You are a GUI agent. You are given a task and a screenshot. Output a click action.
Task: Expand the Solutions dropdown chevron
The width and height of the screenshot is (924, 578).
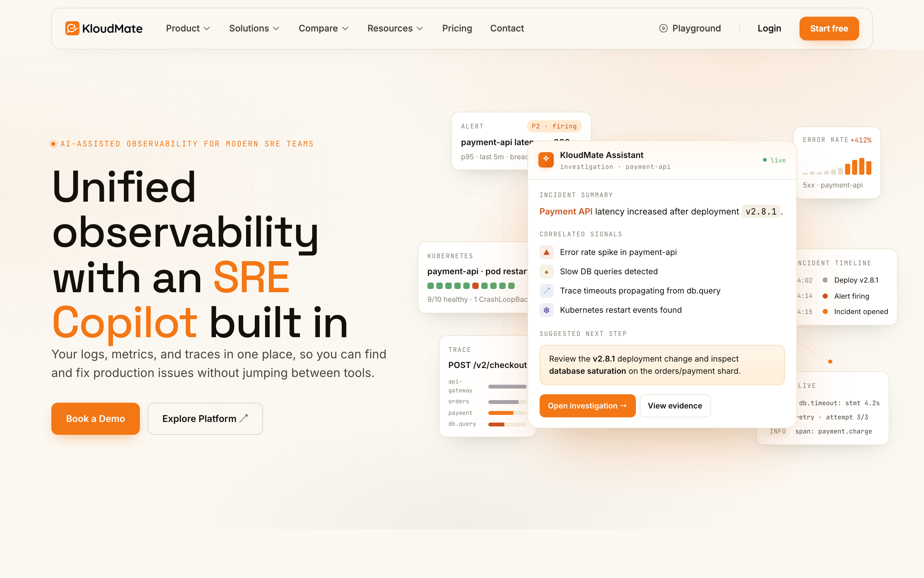pos(276,29)
